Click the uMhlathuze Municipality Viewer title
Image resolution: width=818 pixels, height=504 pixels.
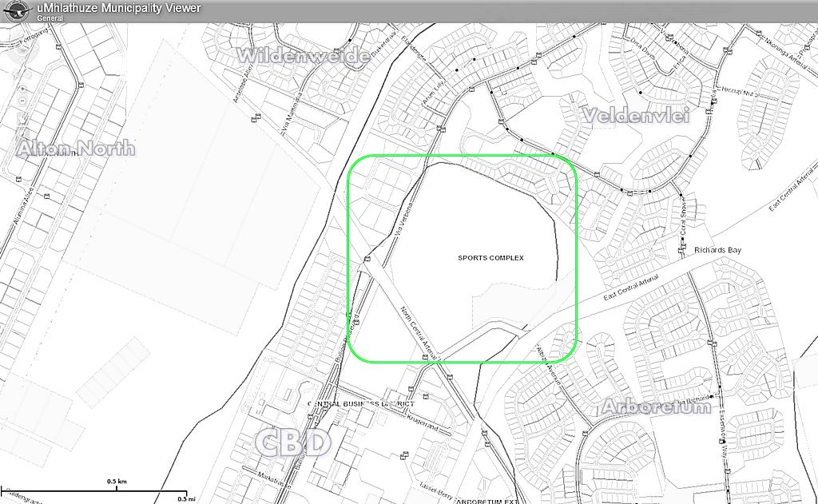118,8
